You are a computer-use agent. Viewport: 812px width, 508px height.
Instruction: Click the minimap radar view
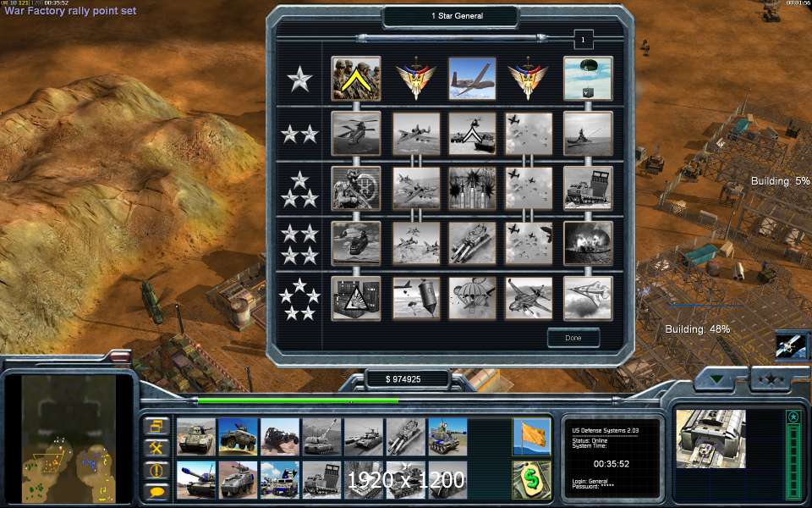click(69, 439)
